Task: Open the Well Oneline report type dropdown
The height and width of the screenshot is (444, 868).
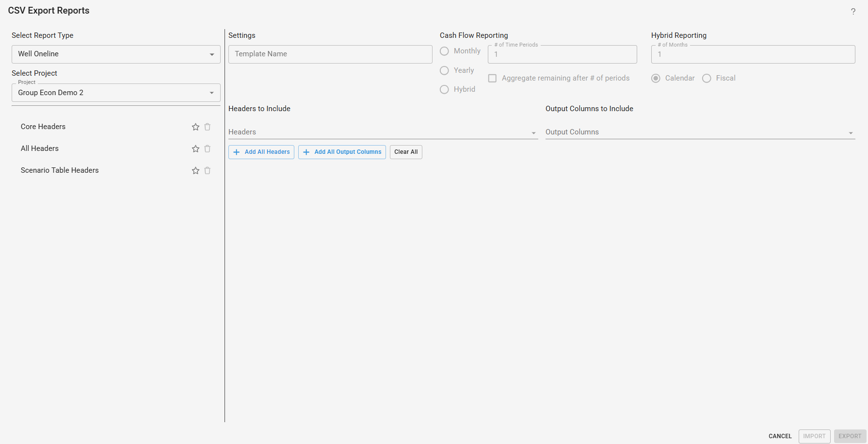Action: pos(116,54)
